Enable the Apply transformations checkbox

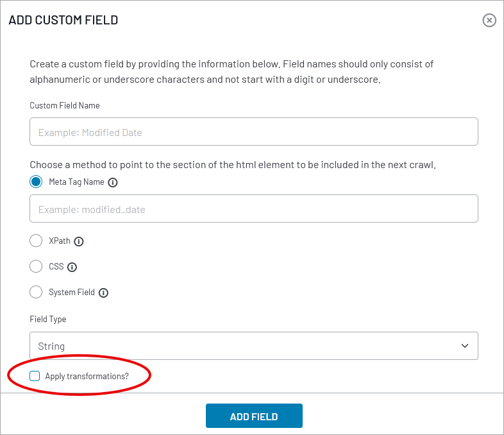click(x=35, y=376)
